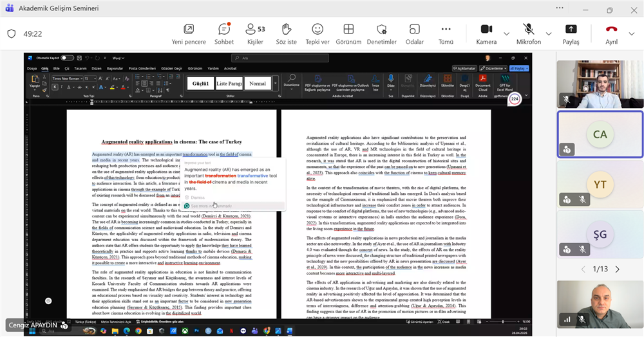Expand camera options arrow beside Kamera
Screen dimensions: 644x337
click(x=506, y=33)
